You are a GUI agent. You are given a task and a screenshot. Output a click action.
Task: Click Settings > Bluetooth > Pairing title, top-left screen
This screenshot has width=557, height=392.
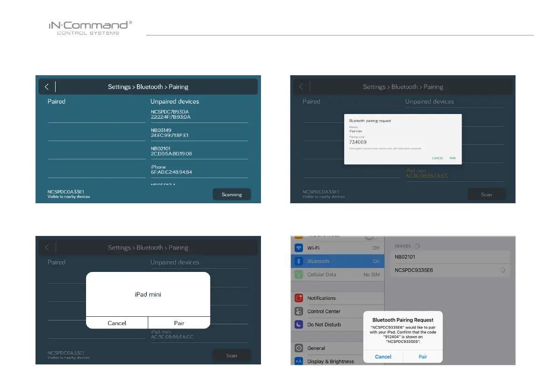pyautogui.click(x=148, y=86)
